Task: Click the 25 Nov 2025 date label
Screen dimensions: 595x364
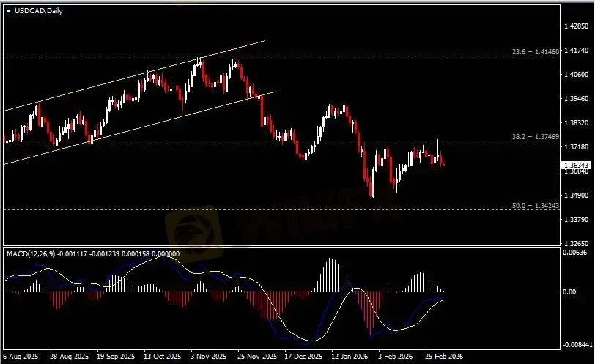Action: [256, 356]
